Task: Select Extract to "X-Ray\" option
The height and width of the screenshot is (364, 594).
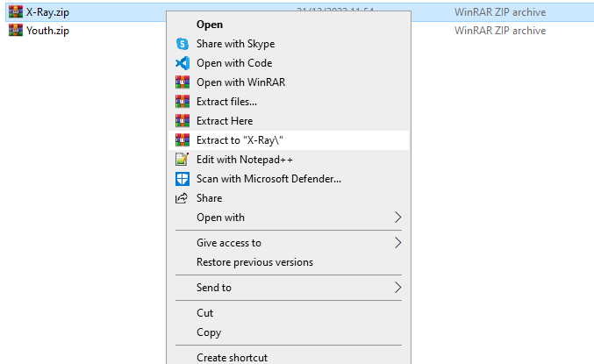Action: (x=240, y=140)
